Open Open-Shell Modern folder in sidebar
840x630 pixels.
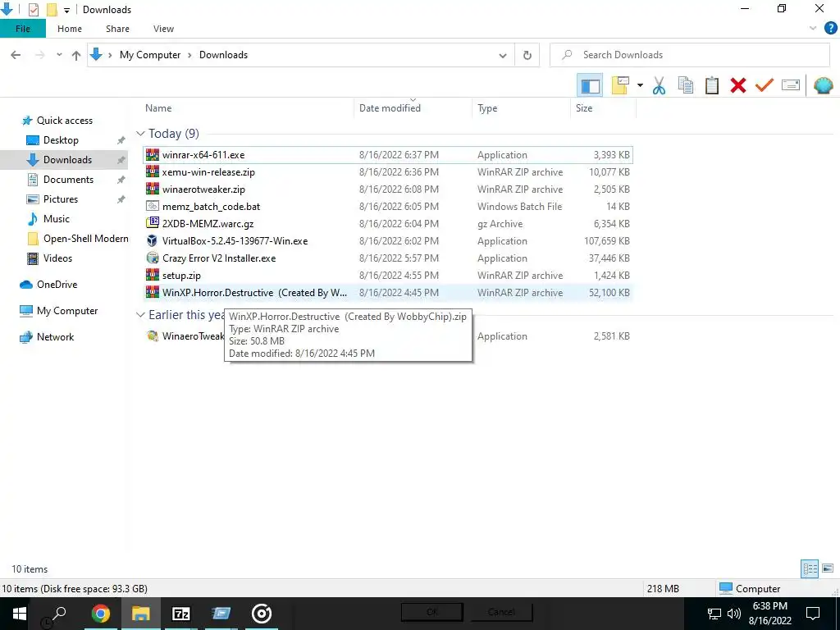85,239
